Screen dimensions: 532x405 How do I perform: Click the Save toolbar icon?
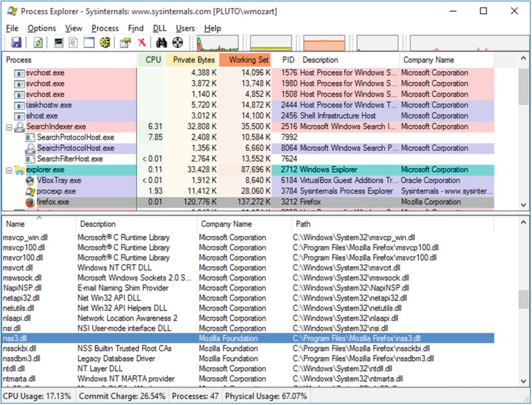tap(16, 43)
